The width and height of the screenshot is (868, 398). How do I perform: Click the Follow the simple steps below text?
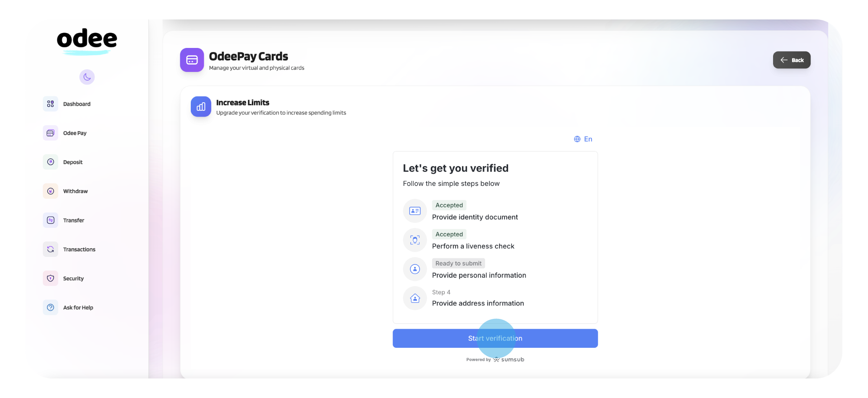point(451,184)
